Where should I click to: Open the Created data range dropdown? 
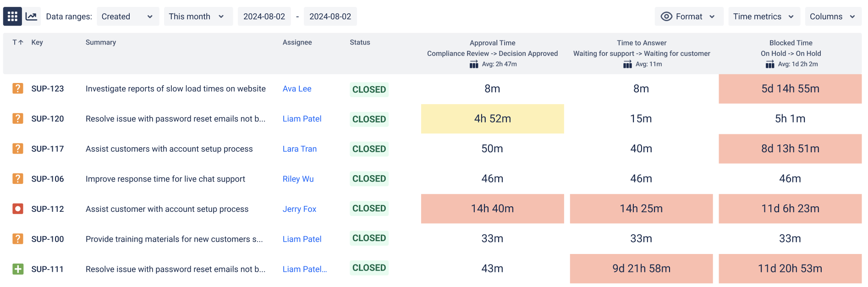pyautogui.click(x=128, y=17)
